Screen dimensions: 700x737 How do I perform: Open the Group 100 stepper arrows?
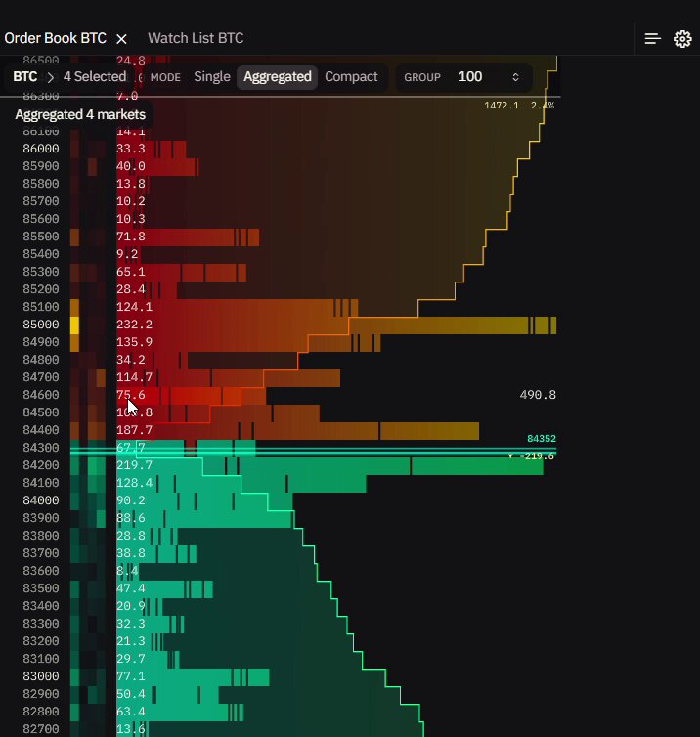coord(515,77)
